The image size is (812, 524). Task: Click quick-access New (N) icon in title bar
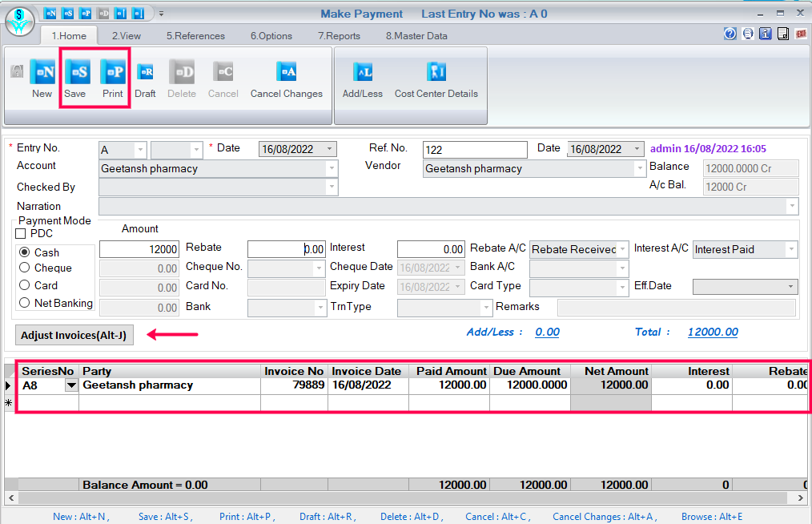50,14
